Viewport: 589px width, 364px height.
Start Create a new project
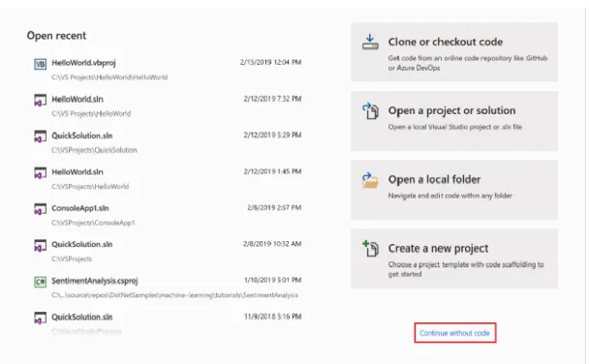(x=454, y=258)
